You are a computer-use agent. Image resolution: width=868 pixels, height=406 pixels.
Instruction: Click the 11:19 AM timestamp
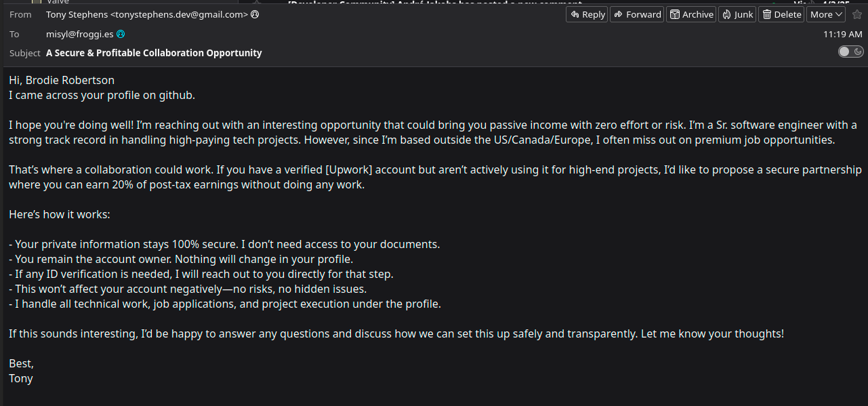click(x=843, y=34)
